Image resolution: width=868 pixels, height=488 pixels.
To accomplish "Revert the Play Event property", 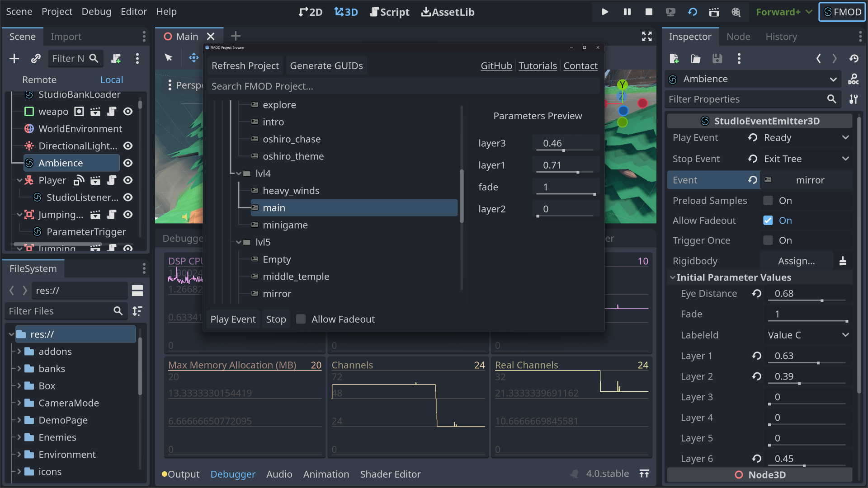I will click(753, 137).
